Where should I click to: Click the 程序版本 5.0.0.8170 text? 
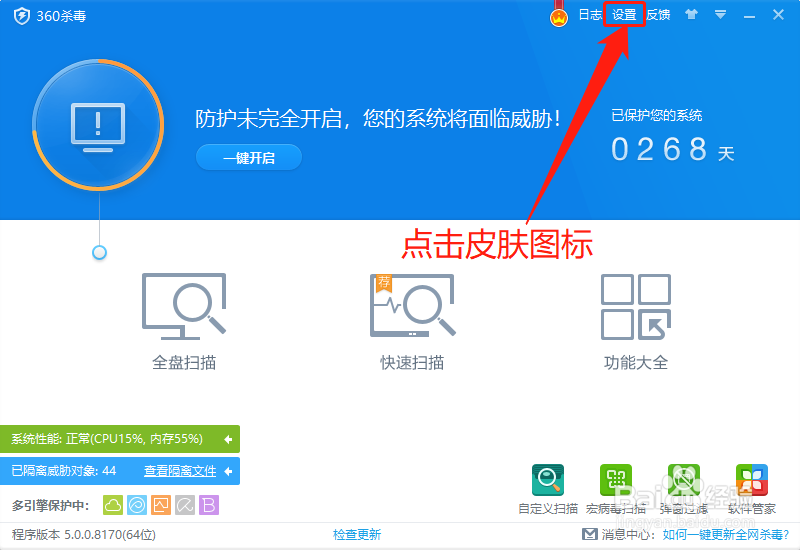point(84,534)
